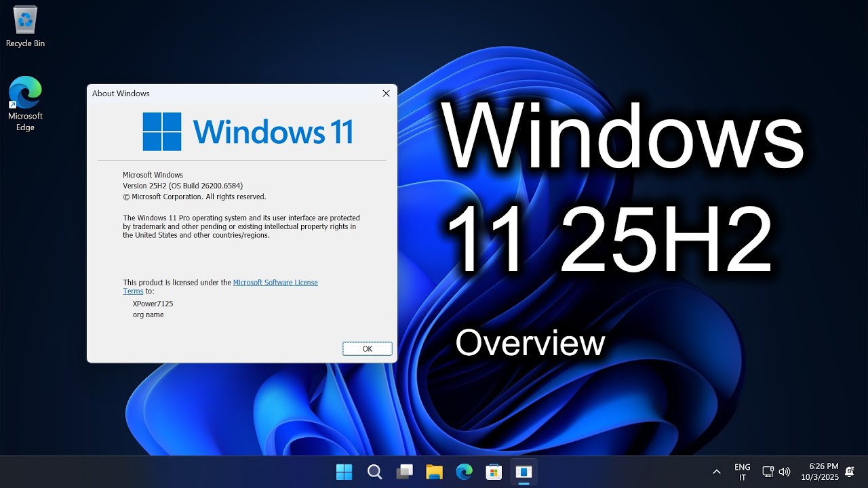Open Microsoft Store from the taskbar
The height and width of the screenshot is (488, 868).
click(x=494, y=472)
